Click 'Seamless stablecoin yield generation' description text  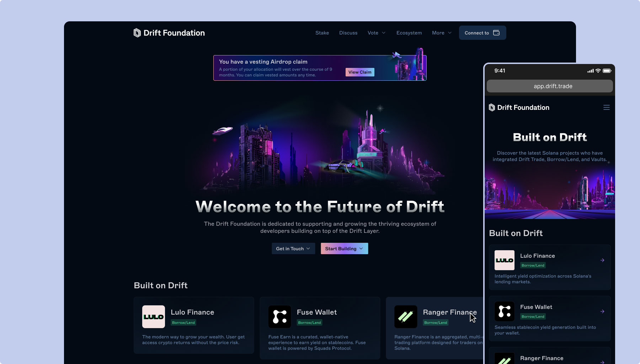(x=545, y=330)
